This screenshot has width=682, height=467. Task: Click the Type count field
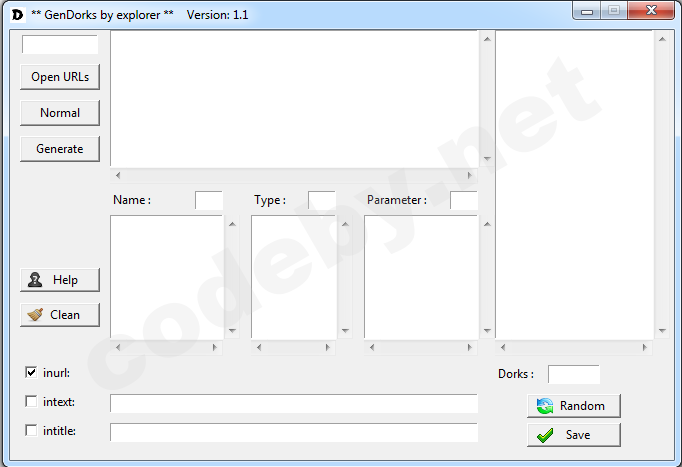(322, 200)
